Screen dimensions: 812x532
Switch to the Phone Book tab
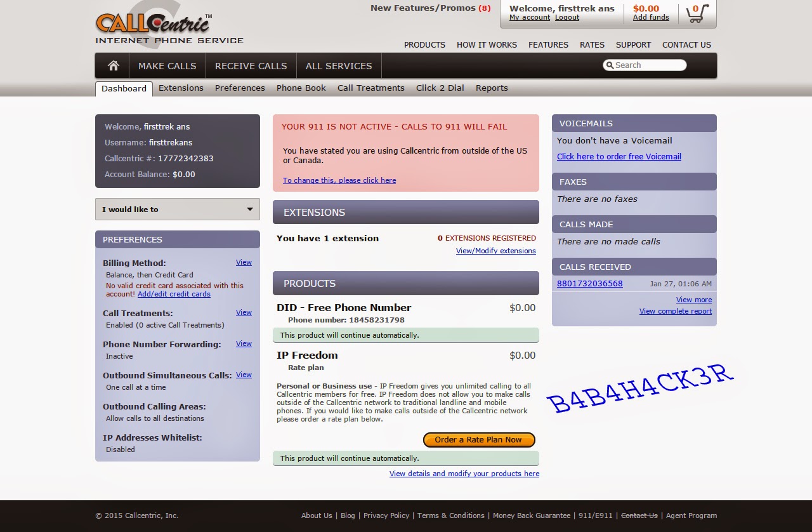point(301,88)
